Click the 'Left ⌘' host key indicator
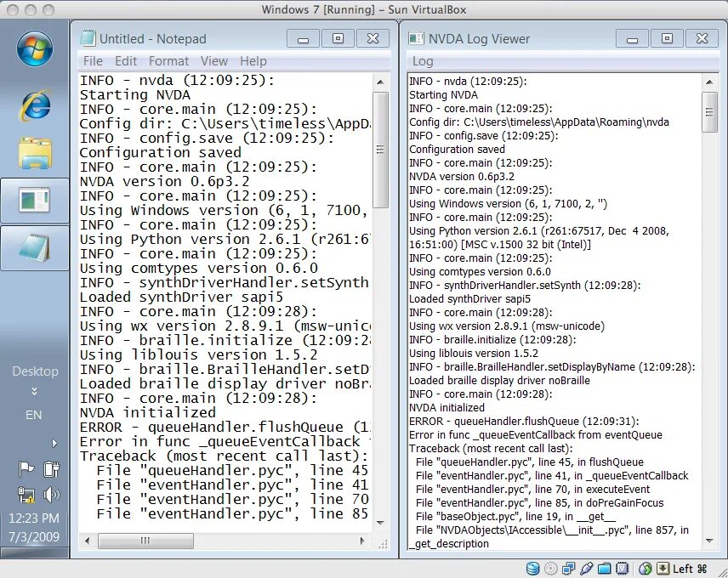This screenshot has width=728, height=578. 690,569
